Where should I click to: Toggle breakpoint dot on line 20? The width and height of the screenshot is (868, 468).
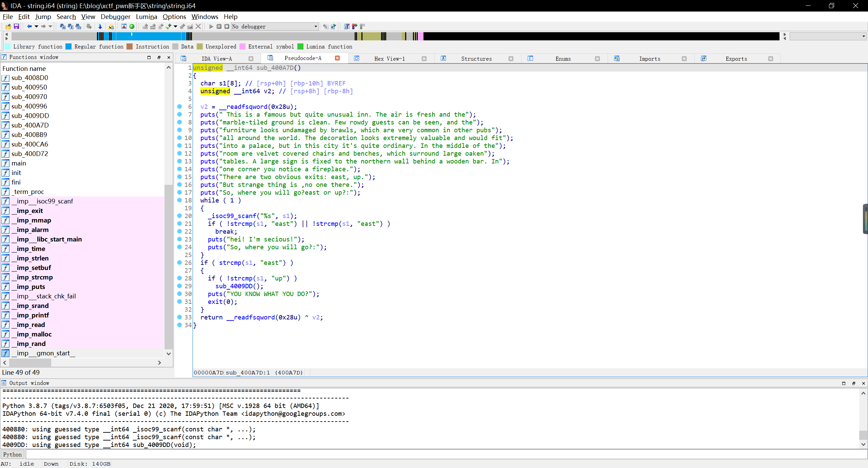[x=180, y=216]
